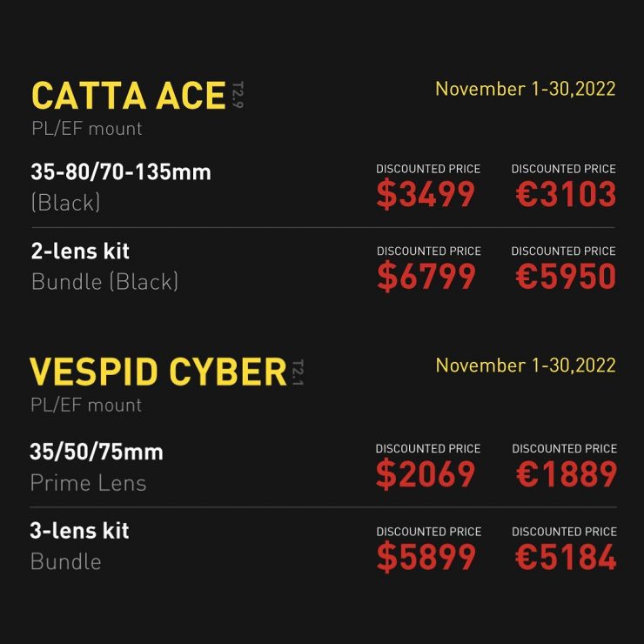Click the CATTA ACE product title
Image resolution: width=644 pixels, height=644 pixels.
(129, 97)
